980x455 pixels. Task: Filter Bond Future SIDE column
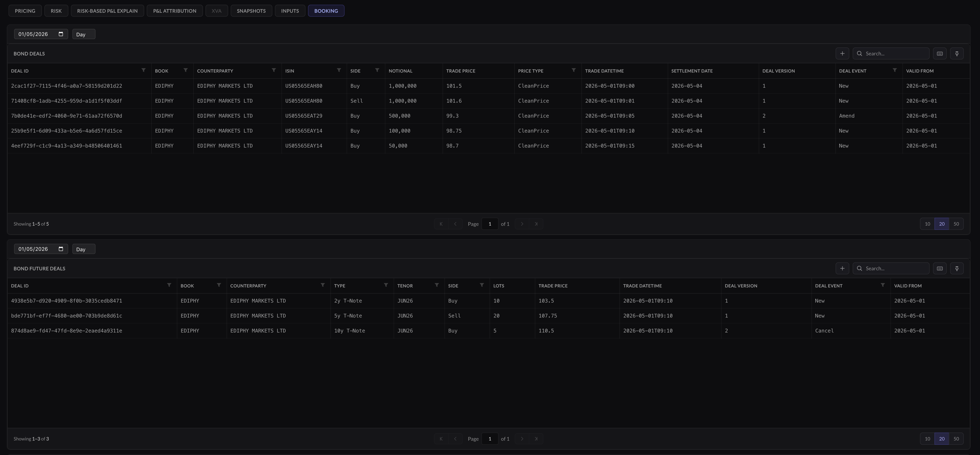point(482,285)
